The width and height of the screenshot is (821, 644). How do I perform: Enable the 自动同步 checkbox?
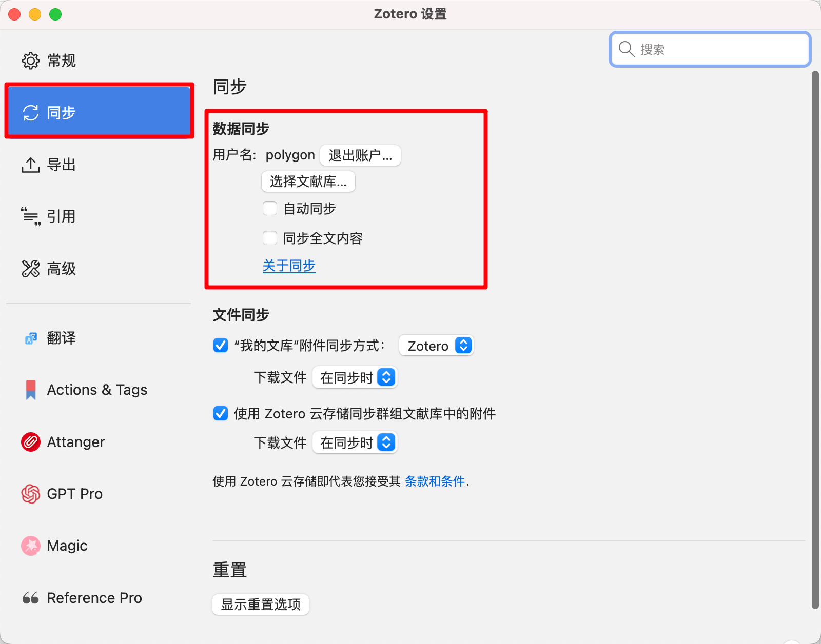coord(270,209)
